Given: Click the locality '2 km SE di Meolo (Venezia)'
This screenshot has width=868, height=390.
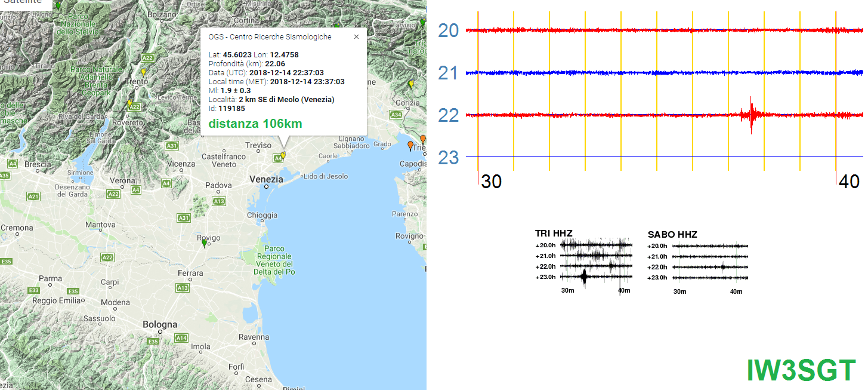Looking at the screenshot, I should (x=286, y=99).
